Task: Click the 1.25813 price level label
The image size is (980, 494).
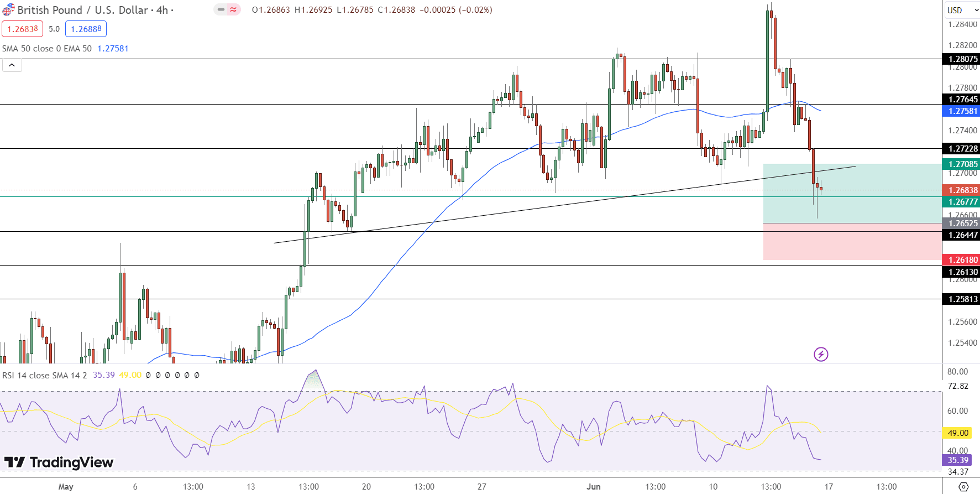Action: pos(961,299)
